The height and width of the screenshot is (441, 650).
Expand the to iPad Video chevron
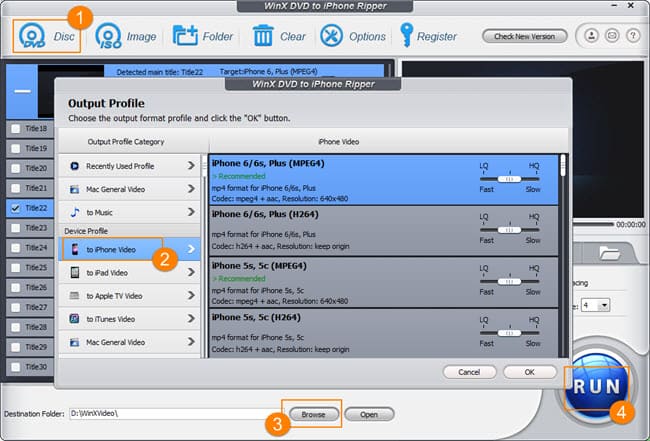[x=191, y=272]
